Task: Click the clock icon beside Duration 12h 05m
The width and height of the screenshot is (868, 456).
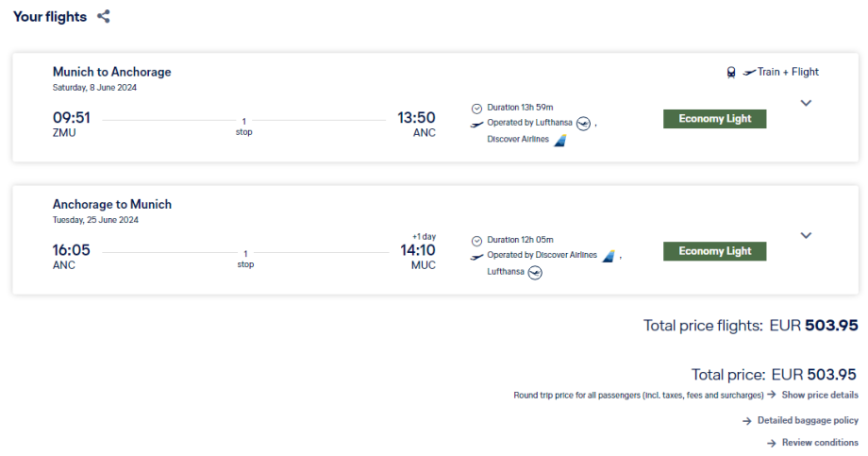Action: pos(476,241)
